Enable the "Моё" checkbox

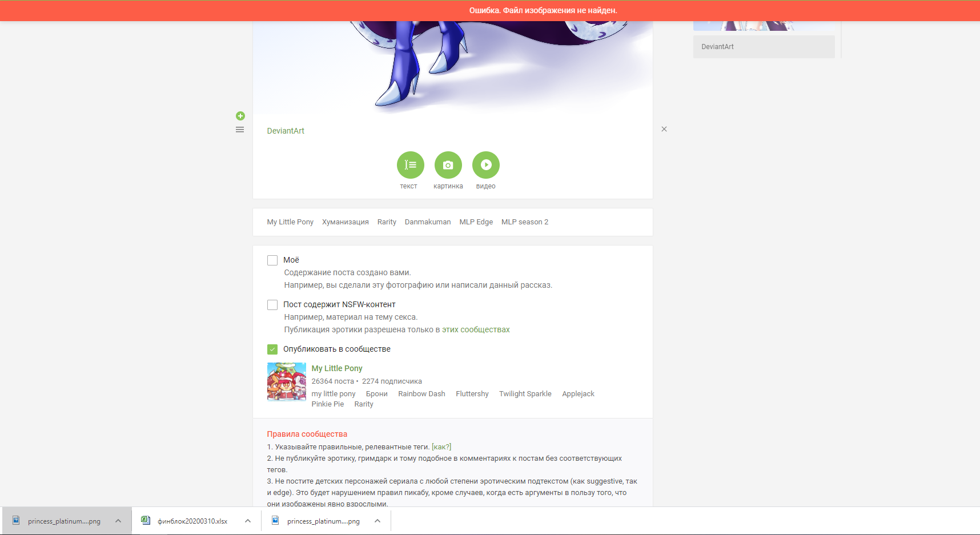[272, 260]
